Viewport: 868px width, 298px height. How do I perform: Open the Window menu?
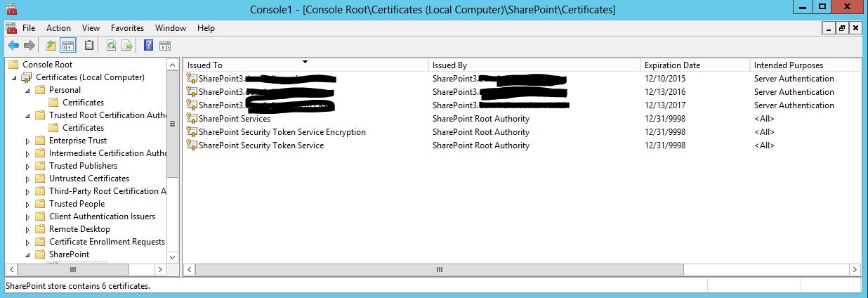(171, 28)
